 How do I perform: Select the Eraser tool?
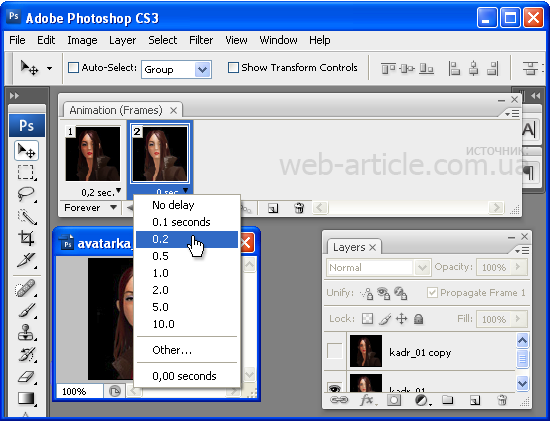(26, 377)
